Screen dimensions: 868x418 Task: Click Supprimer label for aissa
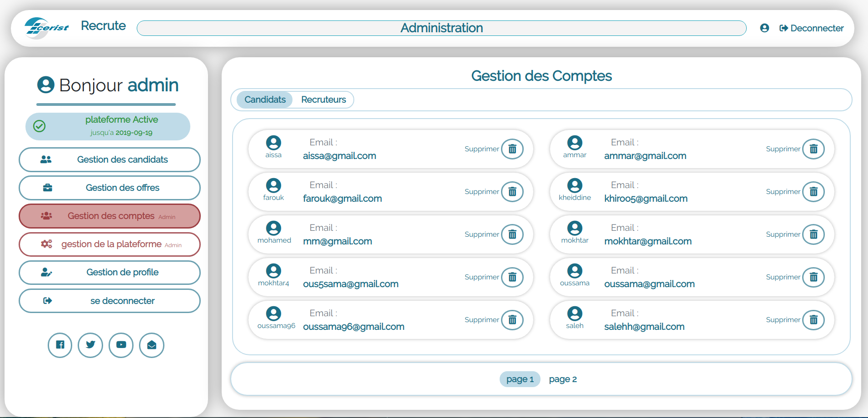pos(481,149)
